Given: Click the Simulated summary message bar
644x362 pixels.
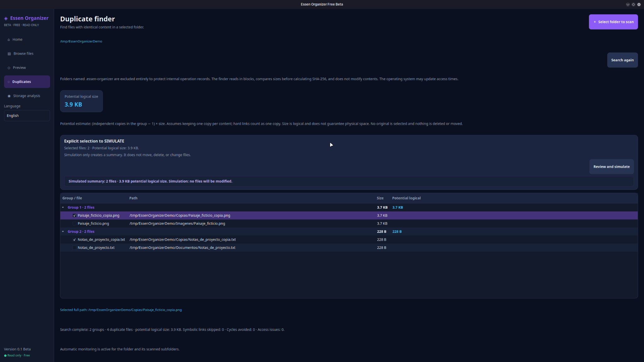Looking at the screenshot, I should tap(349, 181).
